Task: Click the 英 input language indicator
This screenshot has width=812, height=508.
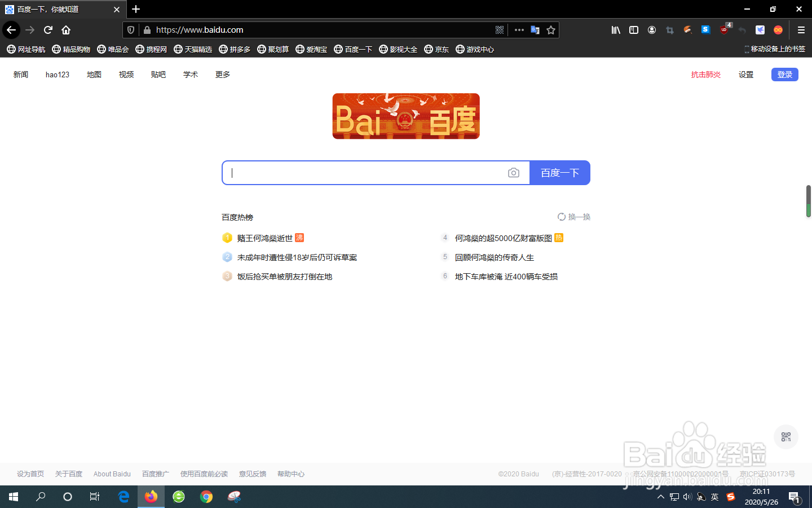Action: (x=715, y=497)
